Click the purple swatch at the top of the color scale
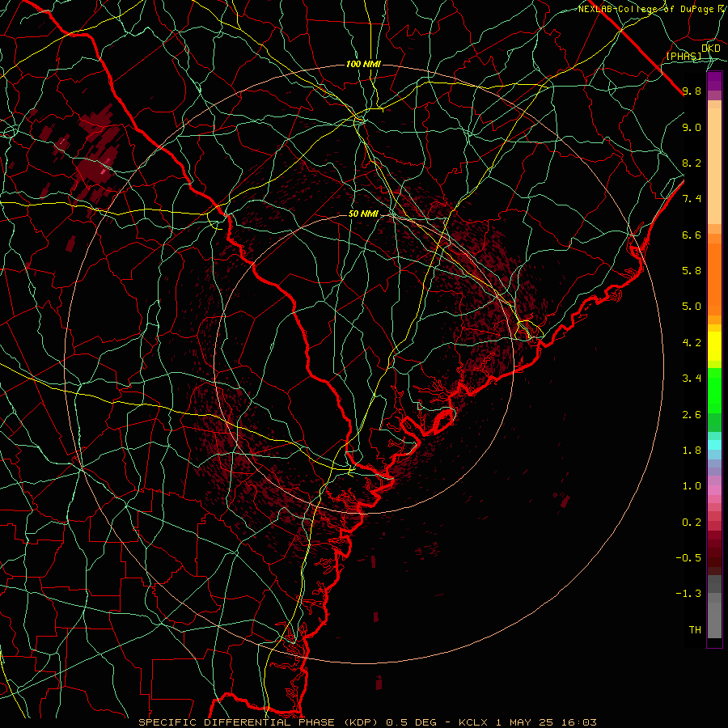 [x=714, y=81]
